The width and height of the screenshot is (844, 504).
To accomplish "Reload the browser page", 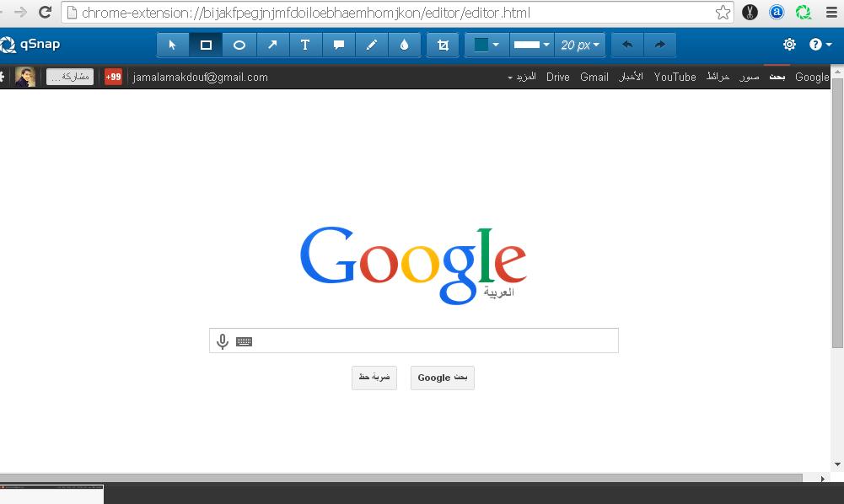I will click(x=46, y=12).
